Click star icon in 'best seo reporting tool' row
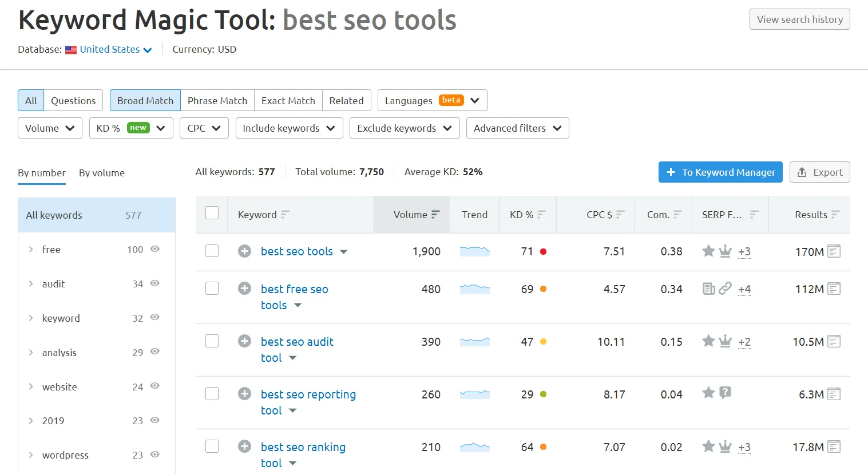Viewport: 868px width, 474px height. [x=708, y=393]
